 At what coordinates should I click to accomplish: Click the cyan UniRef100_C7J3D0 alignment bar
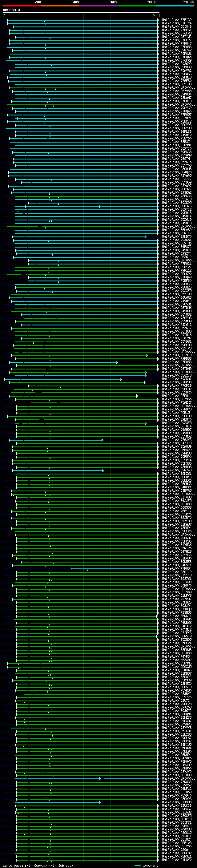point(58,803)
